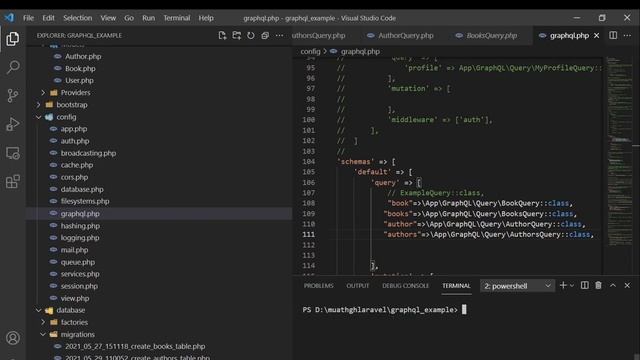Open the Extensions view in activity bar
The height and width of the screenshot is (360, 640).
point(13,182)
